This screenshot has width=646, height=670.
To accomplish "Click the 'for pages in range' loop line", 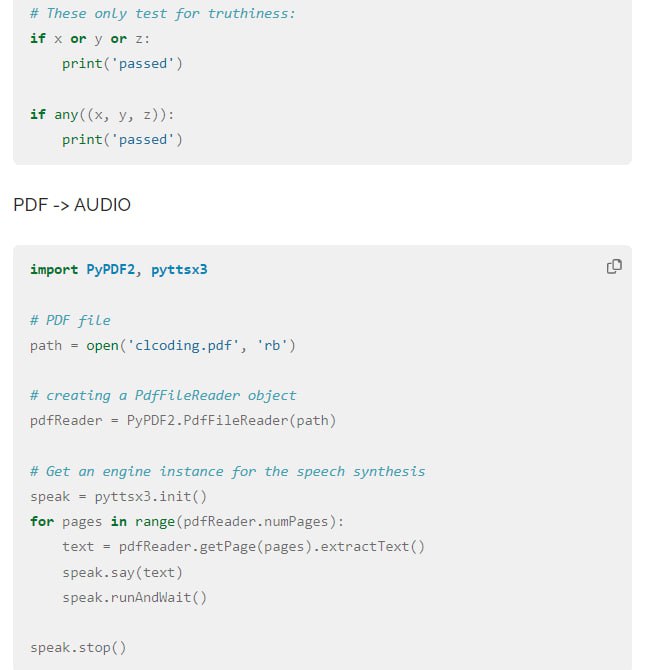I will [x=187, y=522].
